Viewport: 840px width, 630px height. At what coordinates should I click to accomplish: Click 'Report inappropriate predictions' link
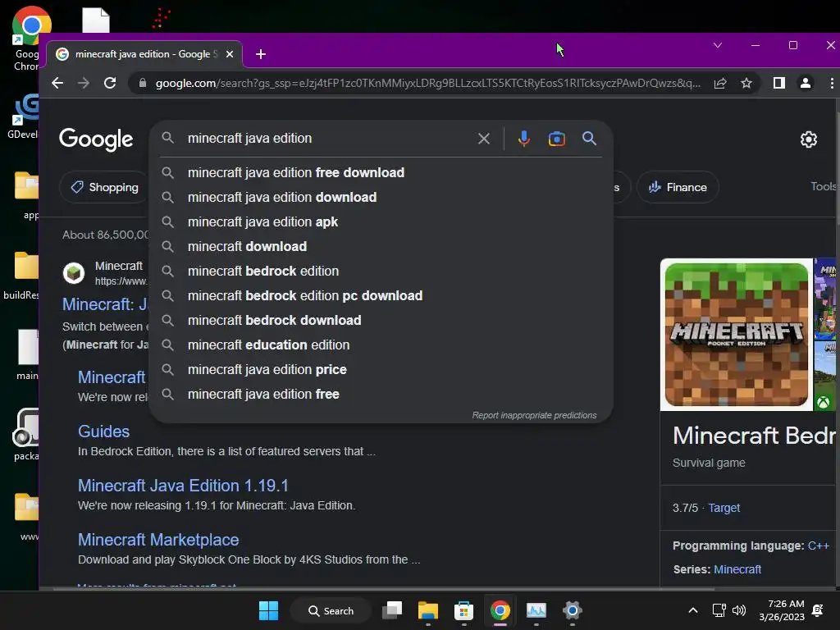534,415
